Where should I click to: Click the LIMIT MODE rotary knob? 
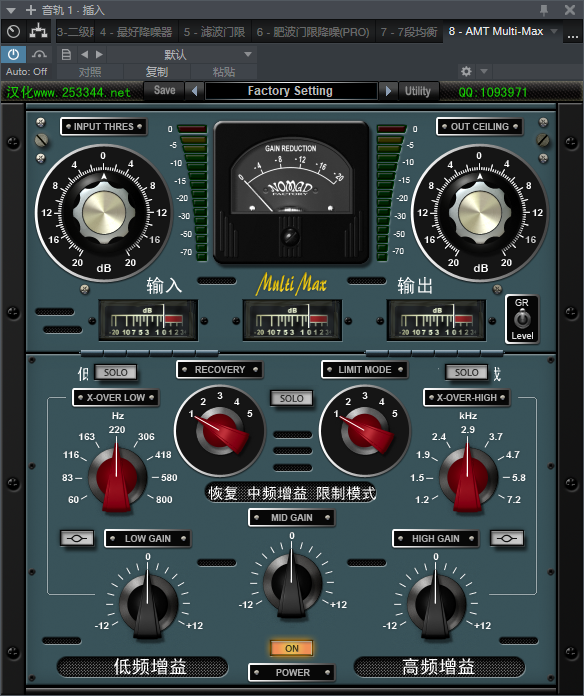tap(365, 431)
